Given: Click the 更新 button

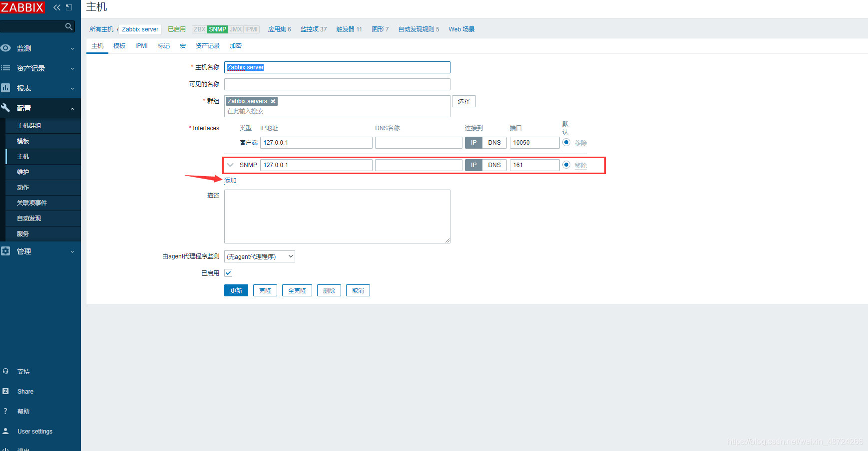Looking at the screenshot, I should (236, 291).
